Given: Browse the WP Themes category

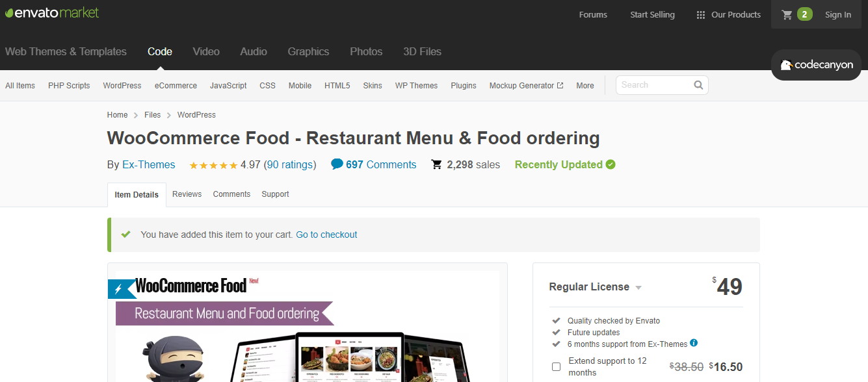Looking at the screenshot, I should point(417,85).
